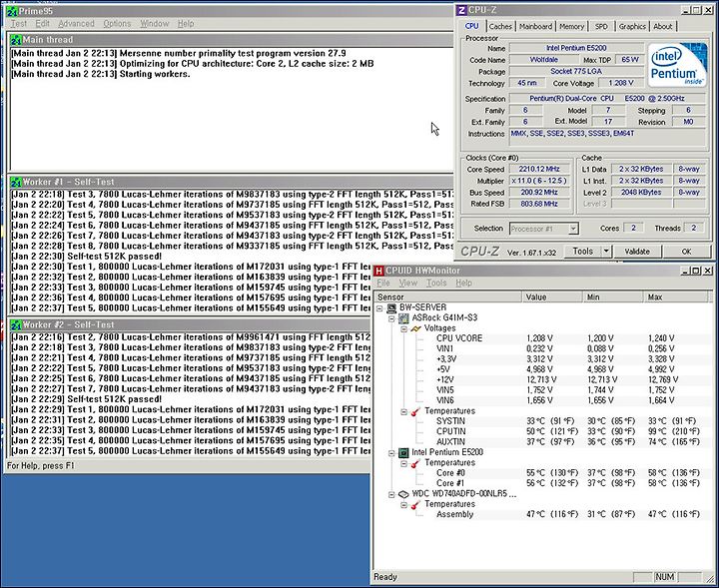719x588 pixels.
Task: Open the View menu in HWMonitor
Action: point(408,284)
